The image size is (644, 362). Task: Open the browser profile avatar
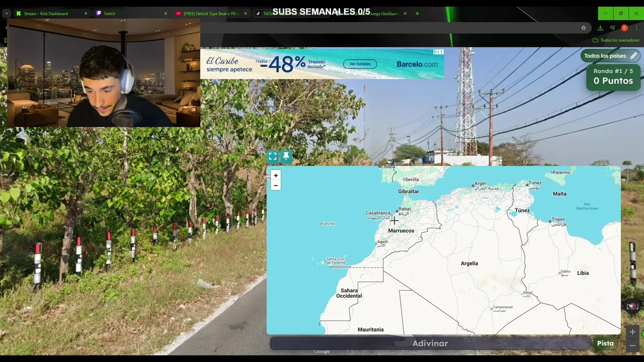tap(624, 28)
